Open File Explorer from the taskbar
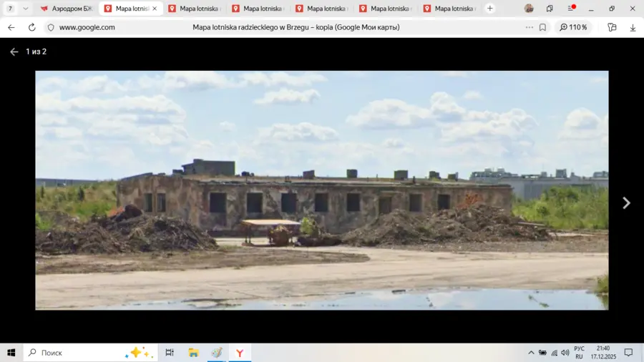This screenshot has width=644, height=362. click(x=193, y=353)
